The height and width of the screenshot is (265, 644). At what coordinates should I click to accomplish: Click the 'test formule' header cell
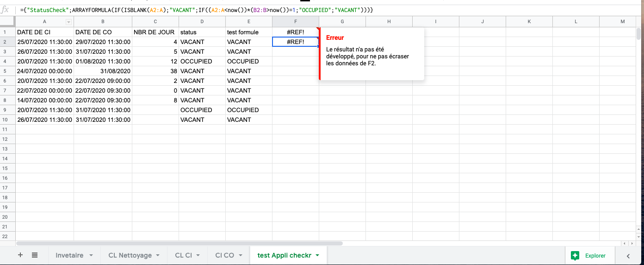point(249,32)
